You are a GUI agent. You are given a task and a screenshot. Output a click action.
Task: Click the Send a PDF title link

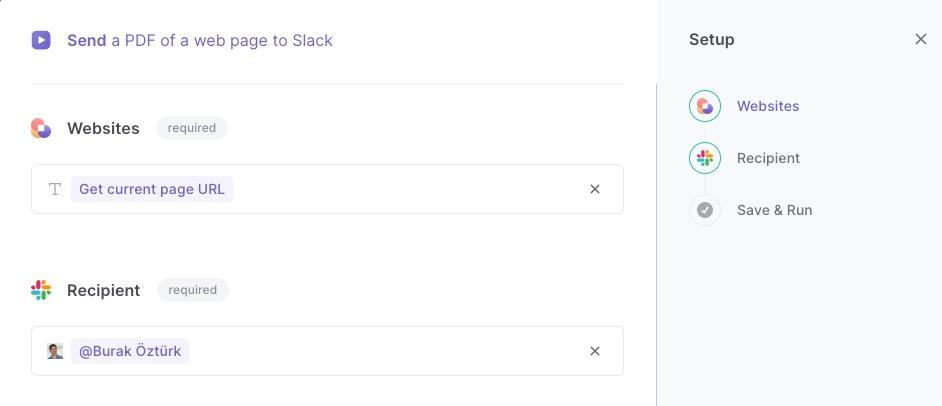(199, 40)
